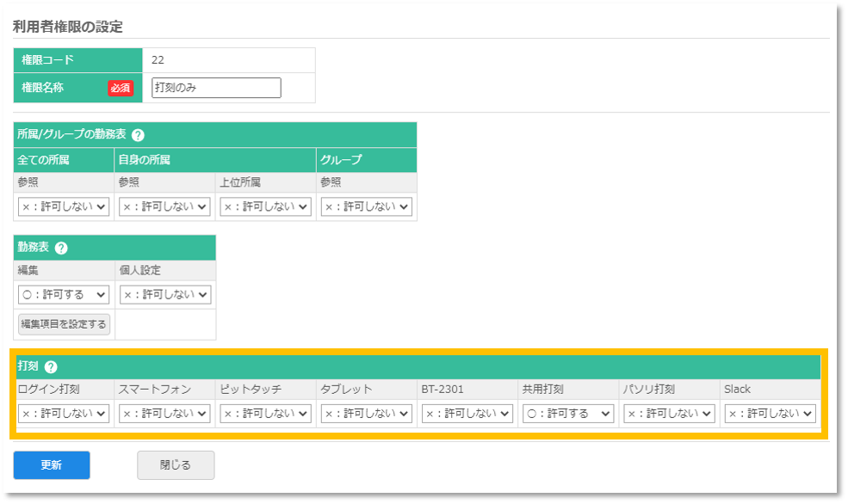Click help icon beside 打刻 header
848x504 pixels.
(x=51, y=367)
